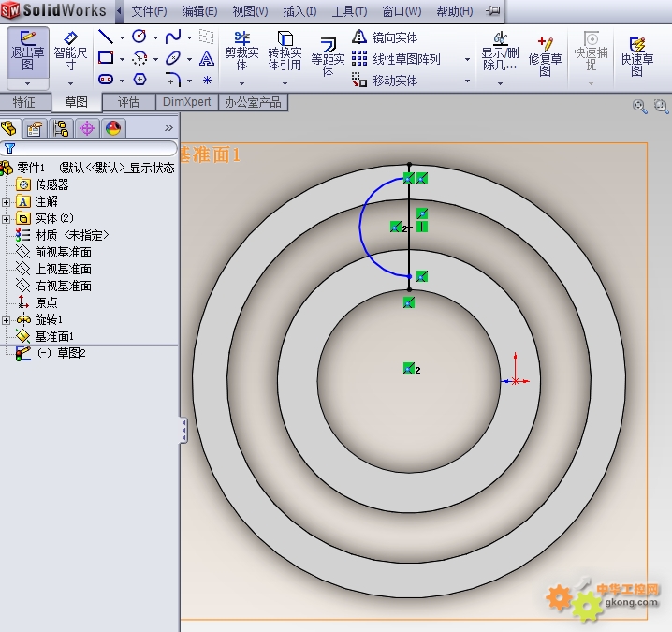
Task: Click Rapid Sketch (快速草图)
Action: (636, 56)
